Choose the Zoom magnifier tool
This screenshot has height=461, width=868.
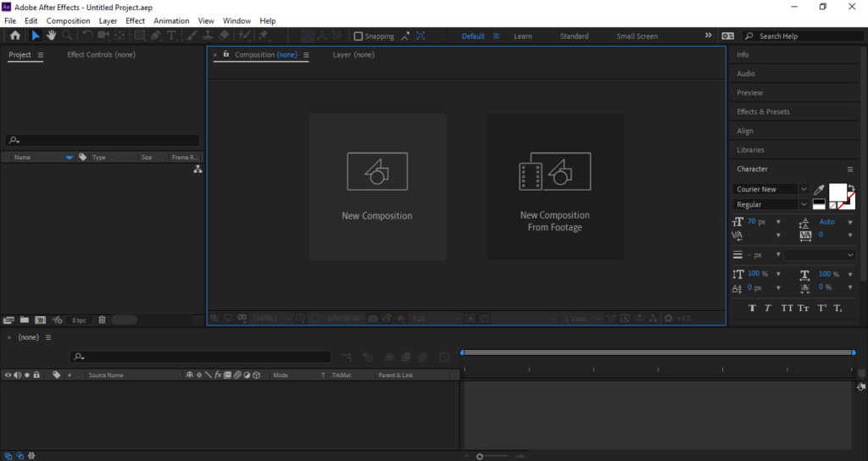coord(68,36)
